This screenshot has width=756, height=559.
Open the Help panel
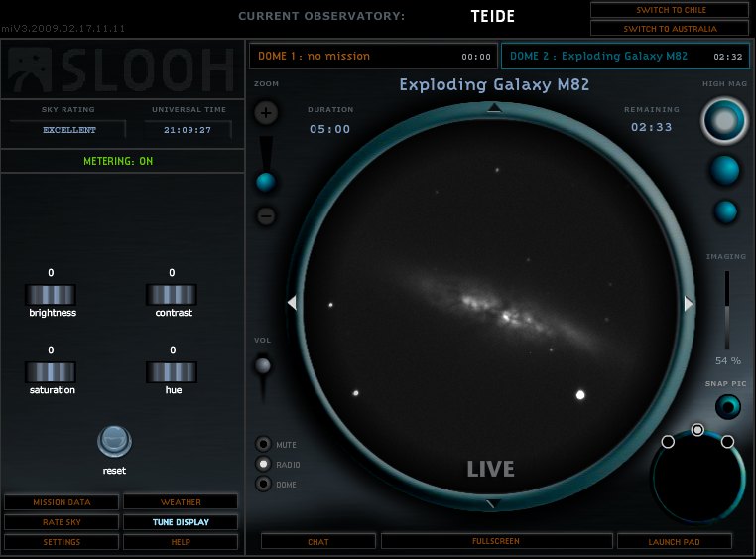[x=181, y=542]
